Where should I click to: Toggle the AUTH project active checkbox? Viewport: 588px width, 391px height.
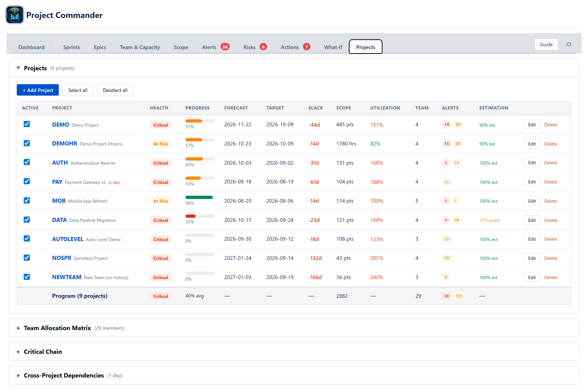point(27,162)
